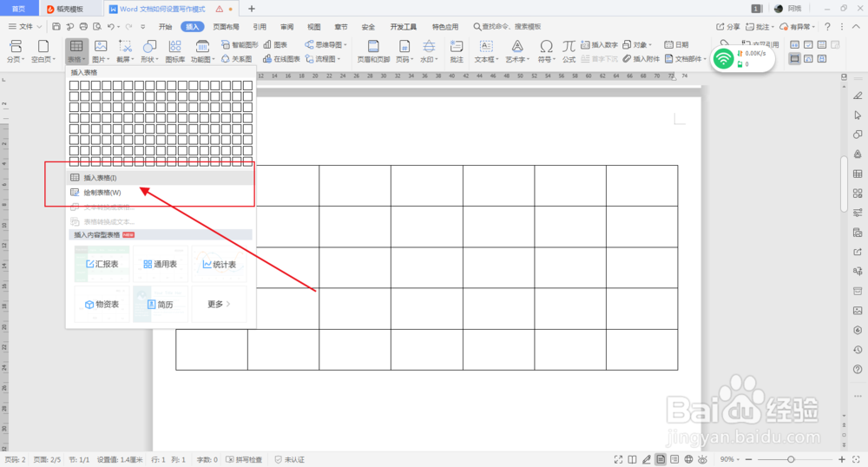Viewport: 868px width, 467px height.
Task: Click the selection cursor icon in right sidebar
Action: (858, 115)
